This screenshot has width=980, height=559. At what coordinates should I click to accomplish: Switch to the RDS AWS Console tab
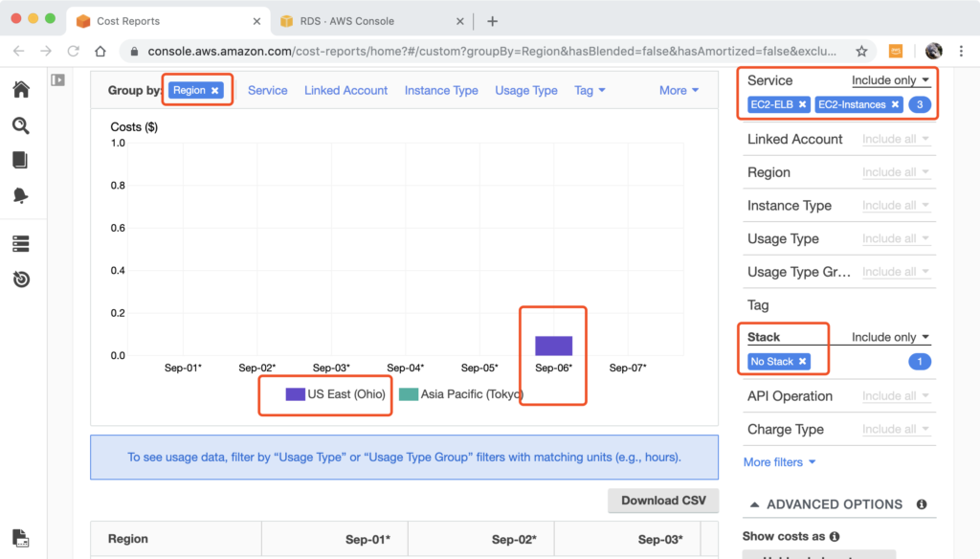tap(372, 21)
